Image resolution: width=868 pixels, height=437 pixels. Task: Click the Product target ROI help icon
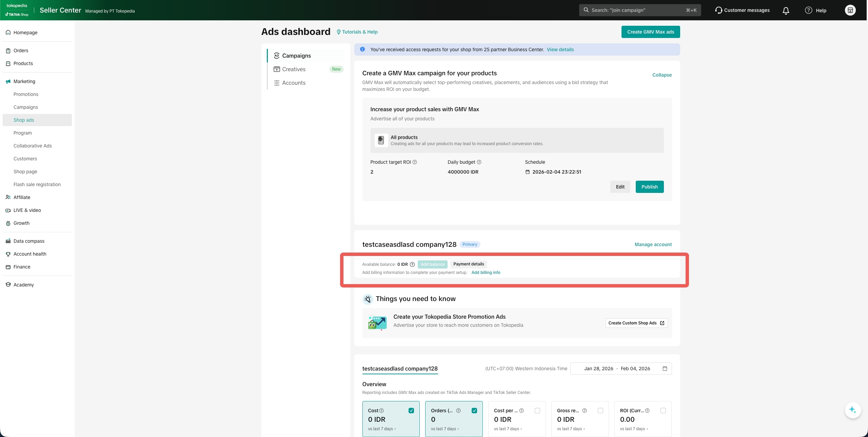pyautogui.click(x=415, y=162)
